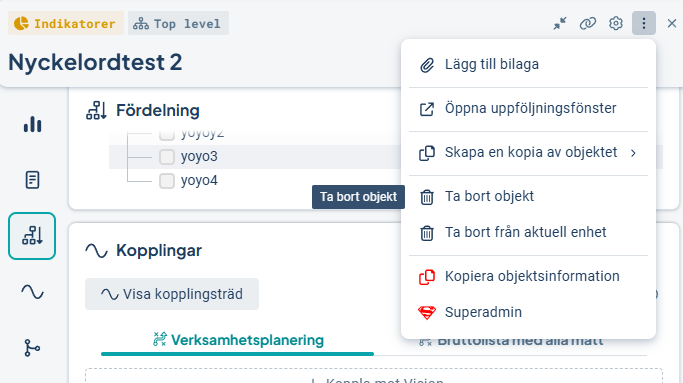This screenshot has width=683, height=383.
Task: Click the collapse window arrows icon
Action: pos(560,23)
